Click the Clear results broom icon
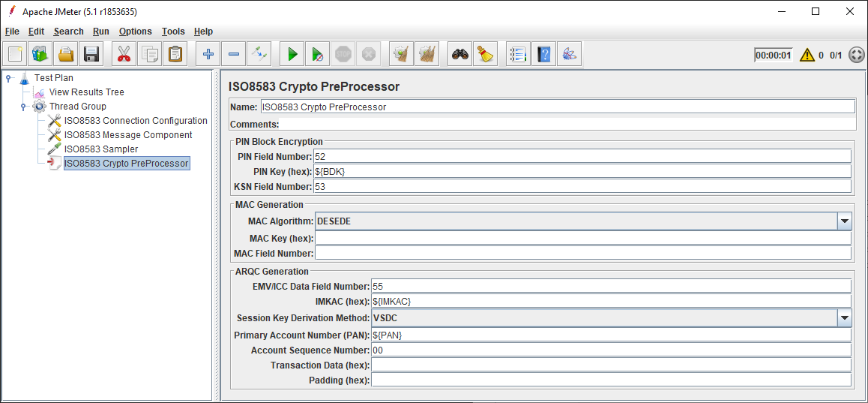 coord(401,54)
